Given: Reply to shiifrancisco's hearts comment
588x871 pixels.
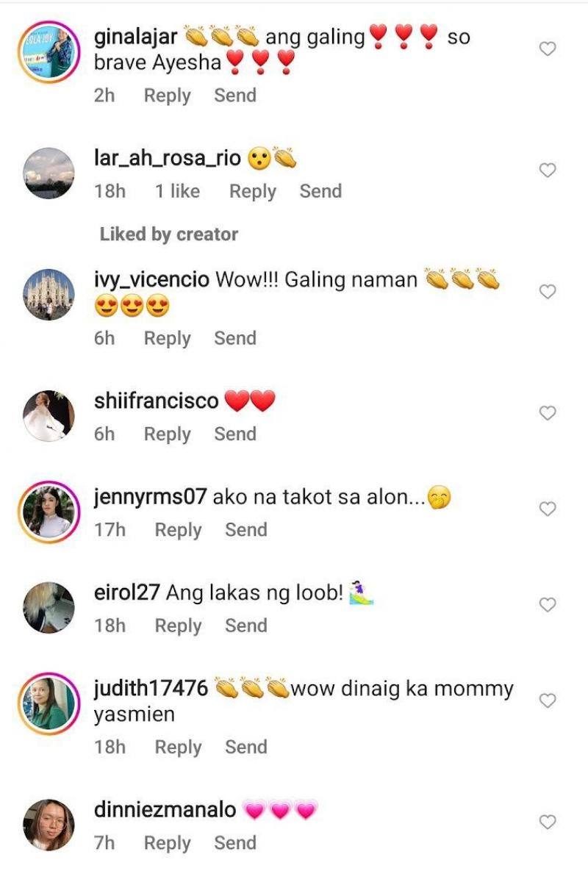Looking at the screenshot, I should [167, 434].
